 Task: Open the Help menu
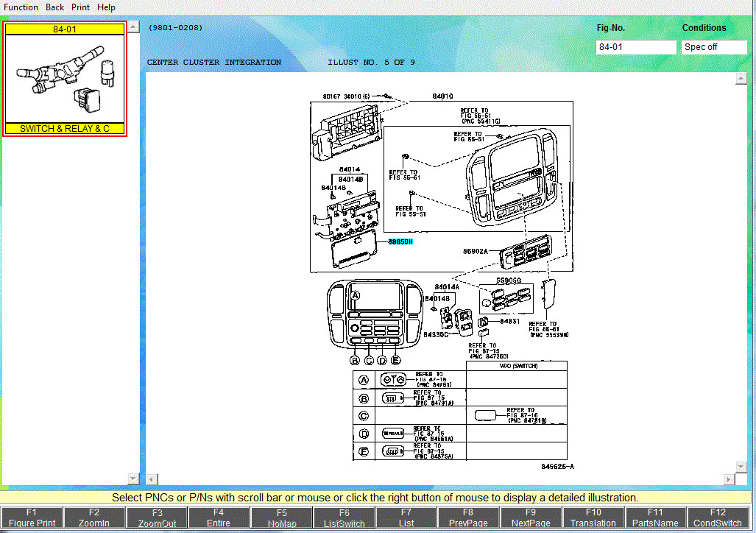[106, 7]
